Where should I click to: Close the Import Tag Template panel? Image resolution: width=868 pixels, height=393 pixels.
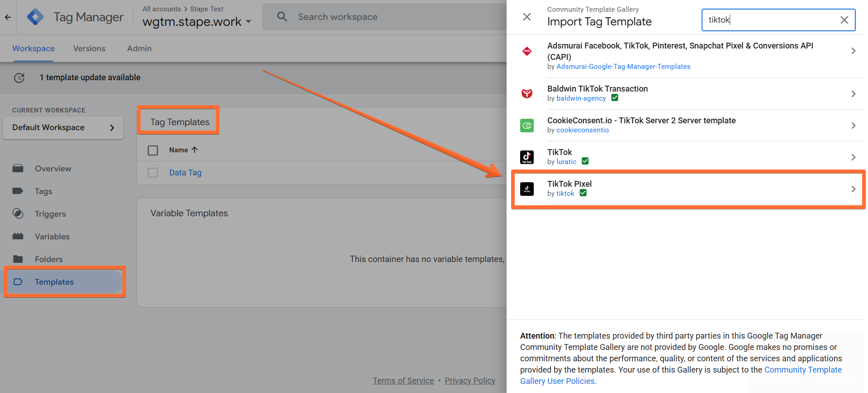coord(527,17)
